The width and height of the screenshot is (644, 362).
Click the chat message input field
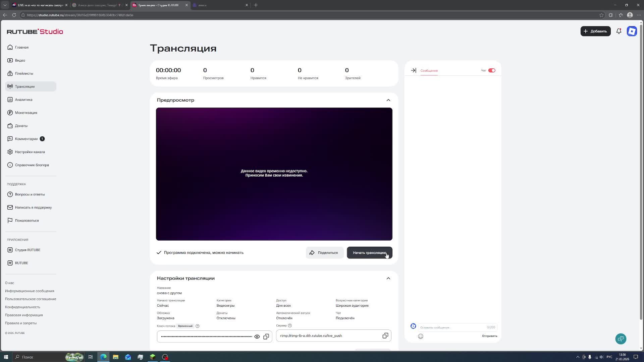[451, 327]
